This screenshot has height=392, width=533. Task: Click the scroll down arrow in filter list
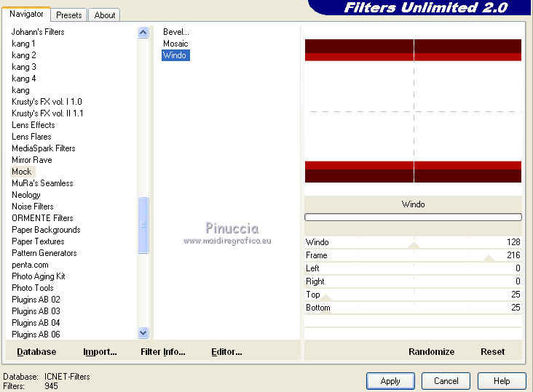(x=143, y=332)
